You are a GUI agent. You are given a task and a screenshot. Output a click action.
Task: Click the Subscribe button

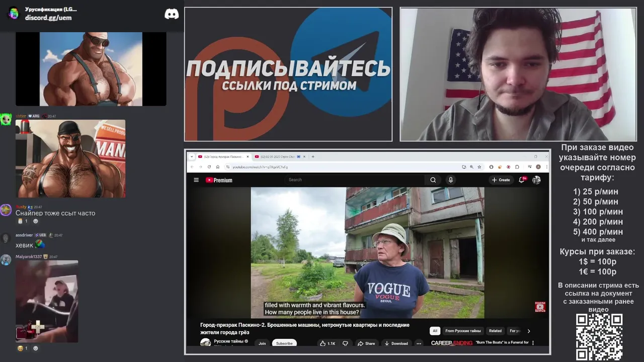284,343
